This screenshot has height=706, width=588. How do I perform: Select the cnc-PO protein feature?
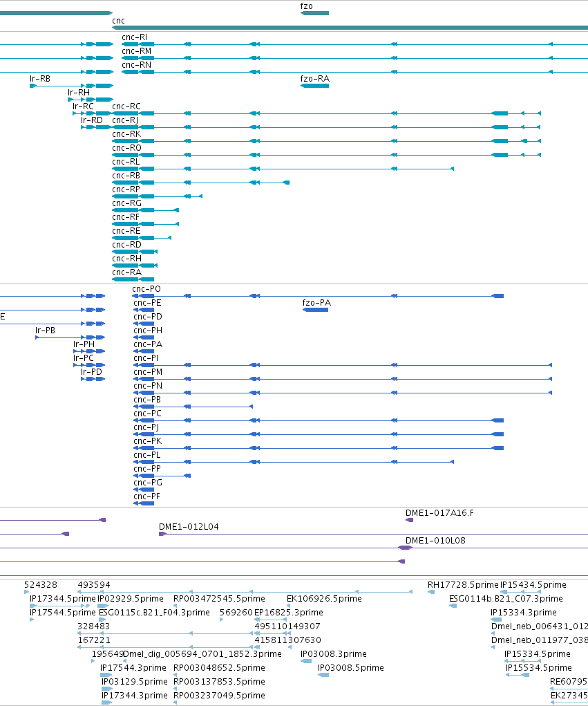tap(146, 289)
